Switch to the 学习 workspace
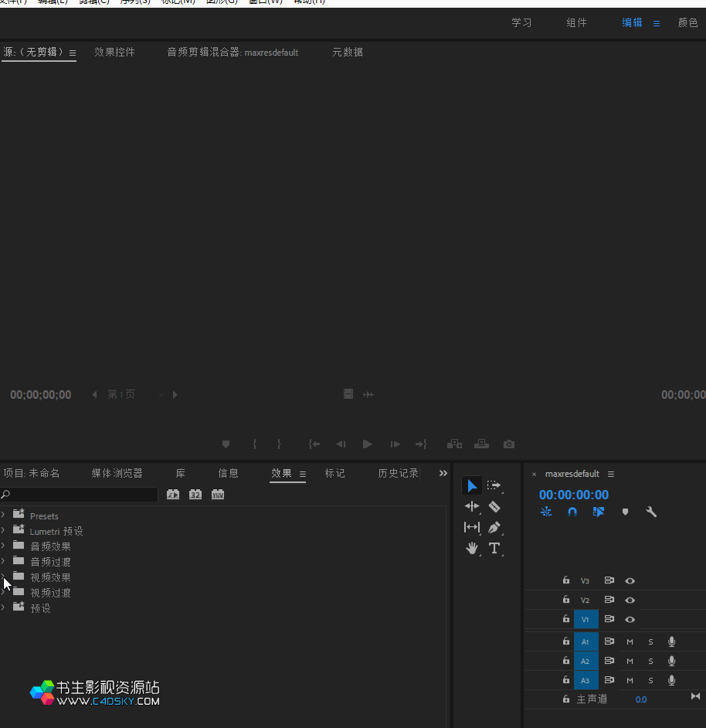The width and height of the screenshot is (706, 728). (x=521, y=22)
